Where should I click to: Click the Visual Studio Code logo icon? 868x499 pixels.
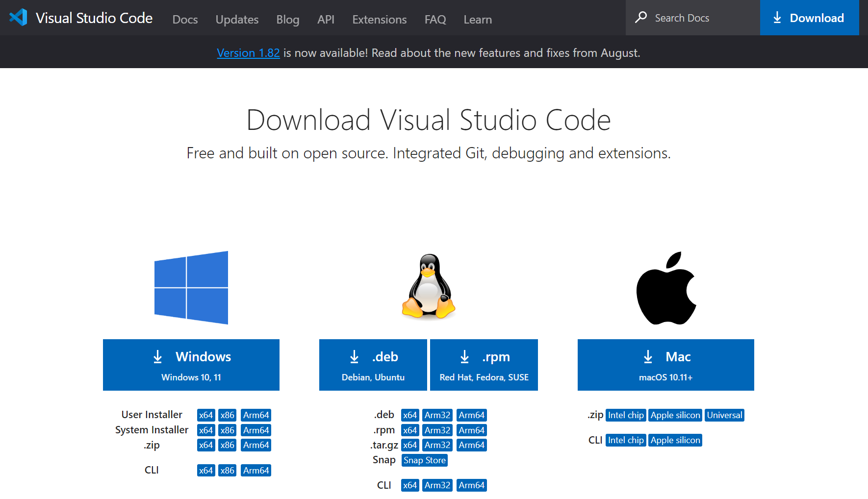tap(18, 18)
